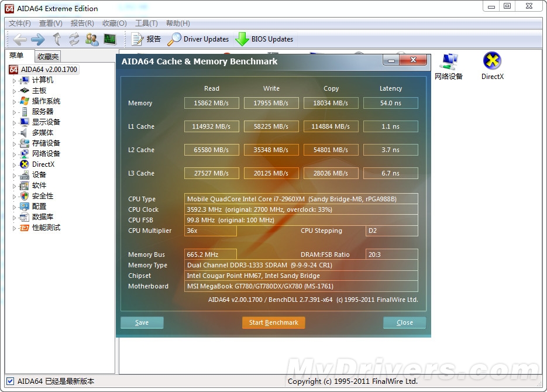Click the Start Benchmark button

(274, 322)
